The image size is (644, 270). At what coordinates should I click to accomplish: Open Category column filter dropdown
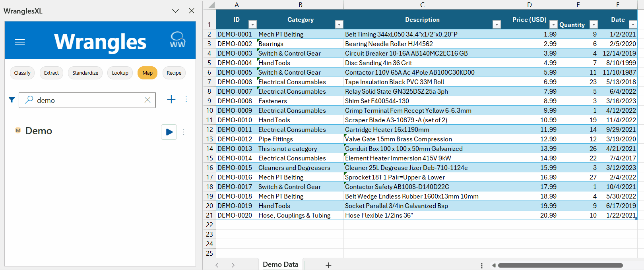pyautogui.click(x=339, y=25)
